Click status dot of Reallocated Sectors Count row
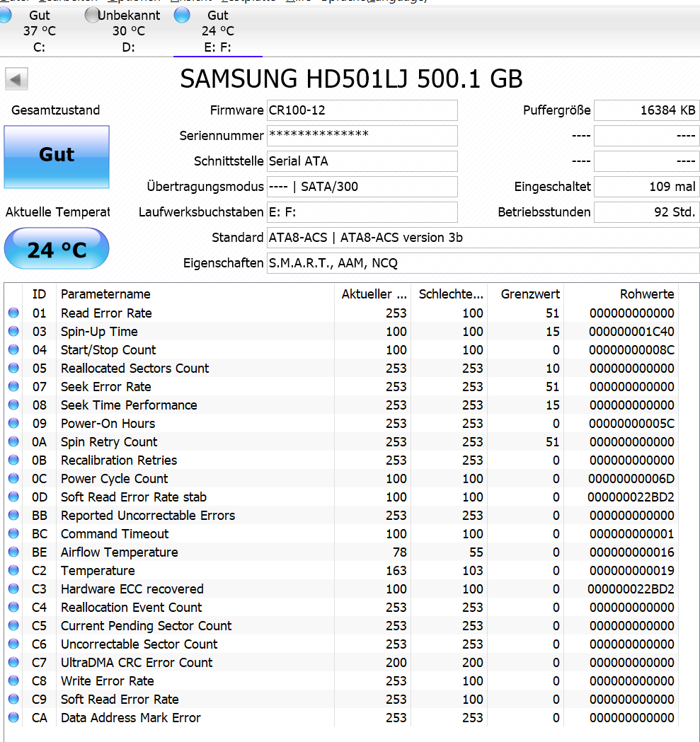 pyautogui.click(x=13, y=368)
